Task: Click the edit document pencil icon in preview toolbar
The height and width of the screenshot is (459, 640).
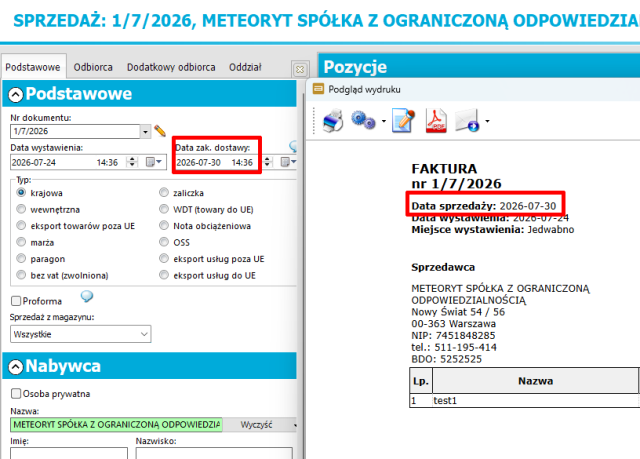Action: click(x=403, y=121)
